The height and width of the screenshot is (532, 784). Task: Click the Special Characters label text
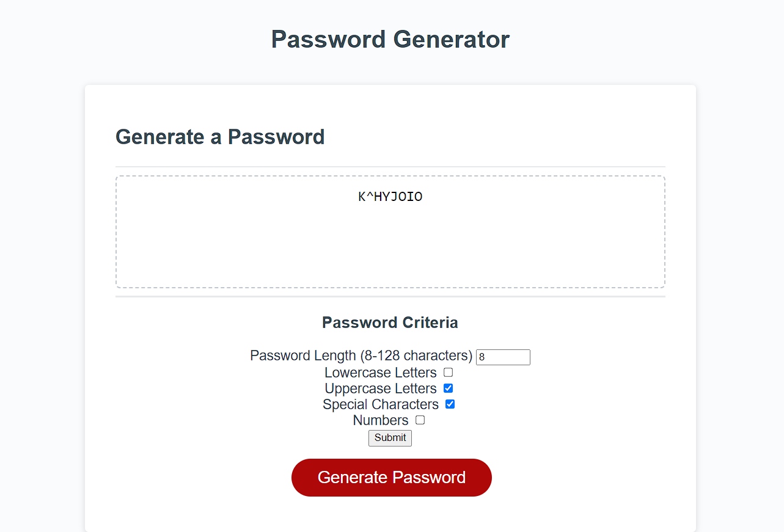pyautogui.click(x=380, y=404)
